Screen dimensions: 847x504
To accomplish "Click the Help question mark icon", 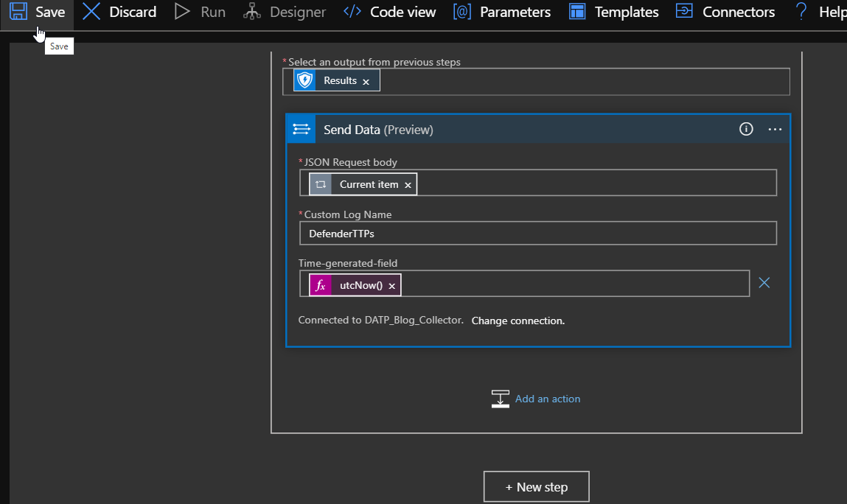I will [801, 12].
